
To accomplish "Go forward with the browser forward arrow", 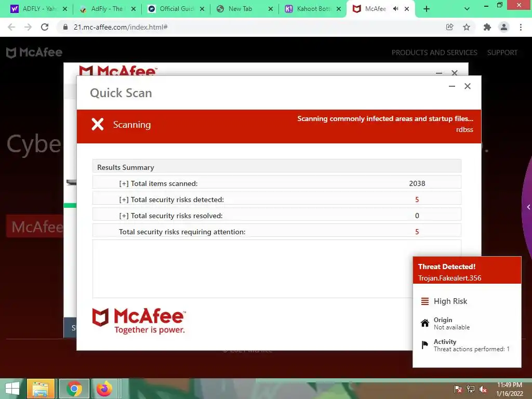I will [x=28, y=27].
